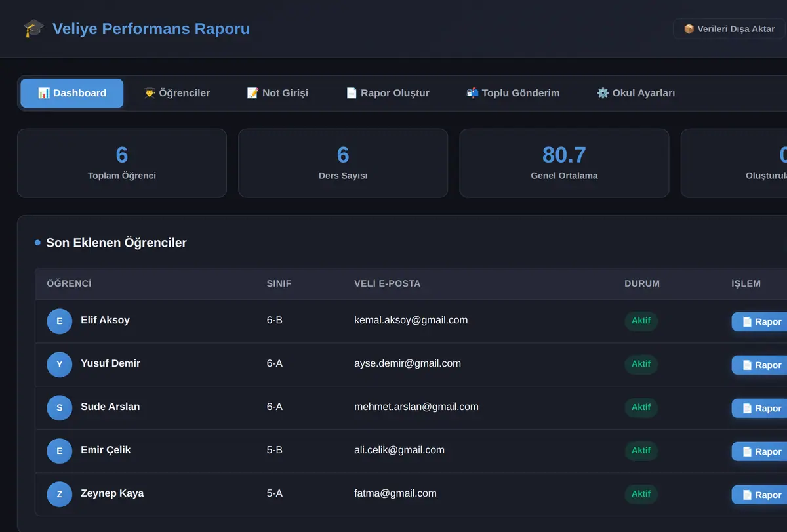Screen dimensions: 787x532
Task: Switch to the Öğrenciler tab
Action: click(177, 93)
